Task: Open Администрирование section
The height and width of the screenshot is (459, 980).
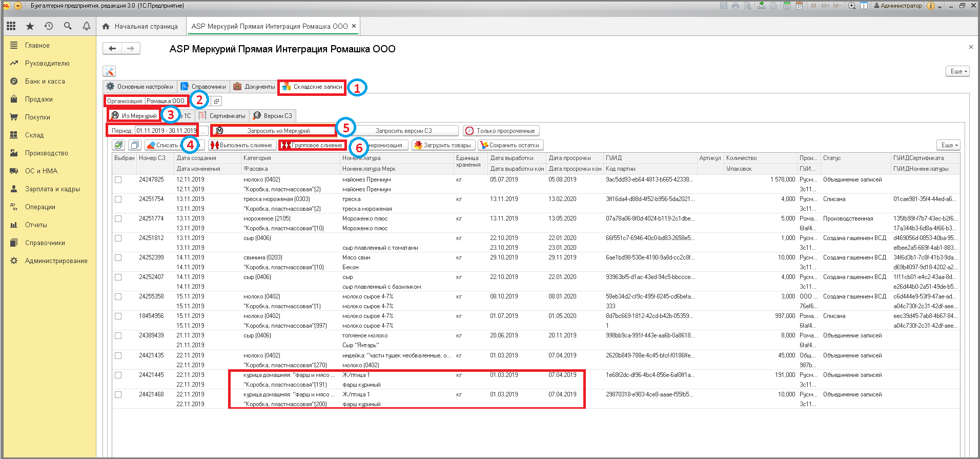Action: tap(56, 261)
